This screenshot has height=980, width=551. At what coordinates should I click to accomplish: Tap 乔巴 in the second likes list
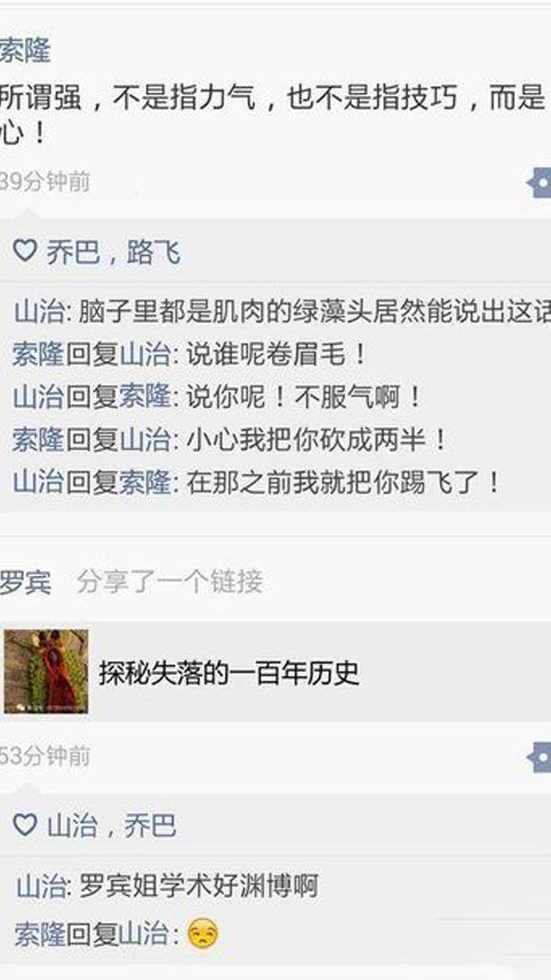(x=150, y=826)
